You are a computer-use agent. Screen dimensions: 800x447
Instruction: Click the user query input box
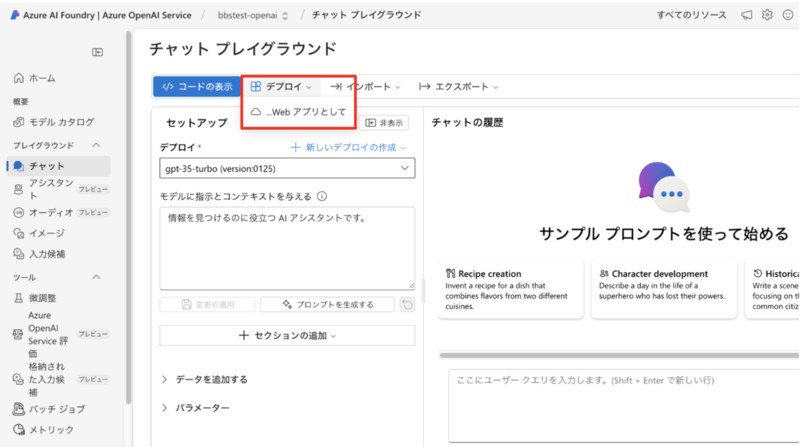click(x=623, y=406)
